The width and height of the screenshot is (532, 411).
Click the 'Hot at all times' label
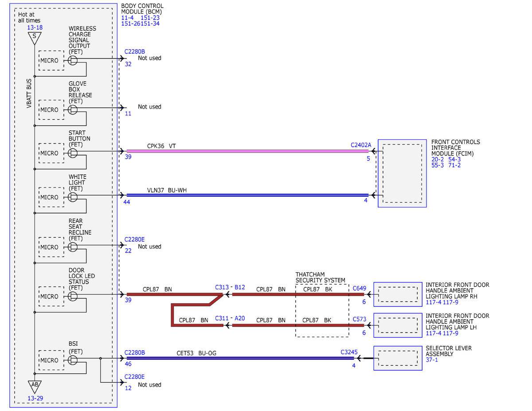tap(29, 17)
